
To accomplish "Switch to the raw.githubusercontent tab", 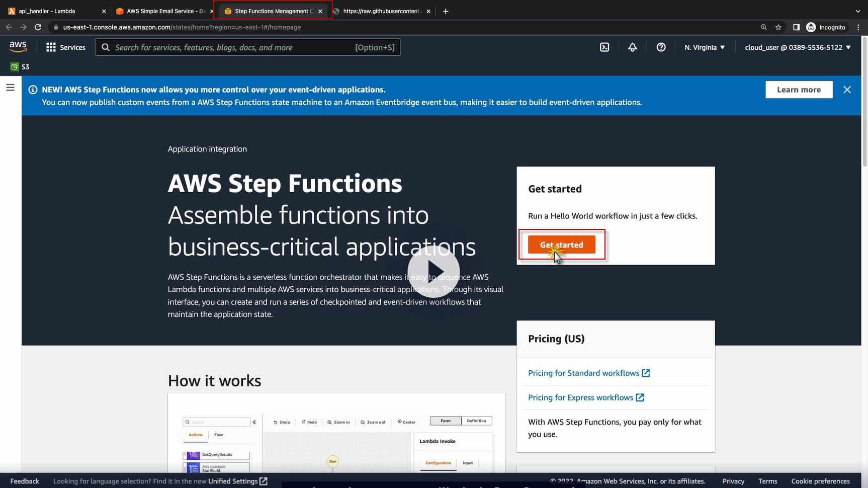I will point(382,11).
